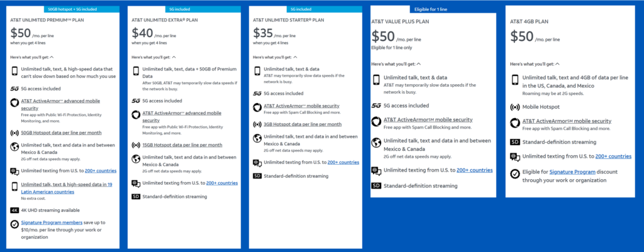Click the 'AT&T 4GB PLAN' heading

pos(529,21)
